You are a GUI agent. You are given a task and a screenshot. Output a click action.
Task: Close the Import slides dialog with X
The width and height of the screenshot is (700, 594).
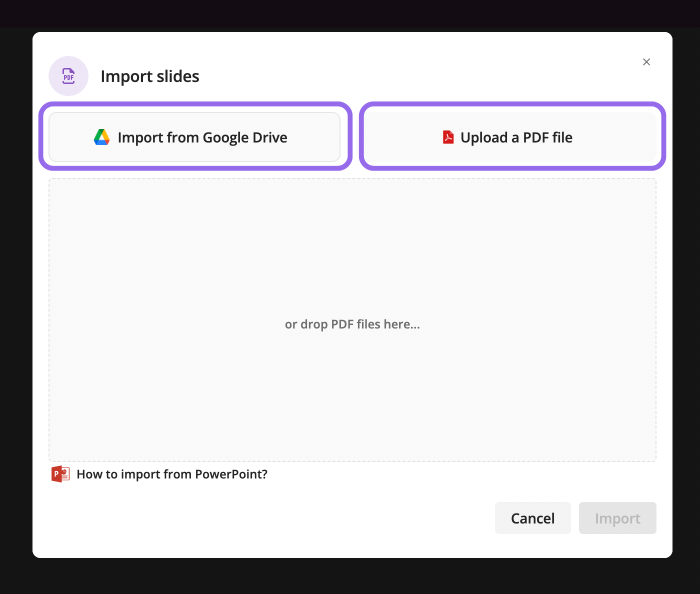646,62
